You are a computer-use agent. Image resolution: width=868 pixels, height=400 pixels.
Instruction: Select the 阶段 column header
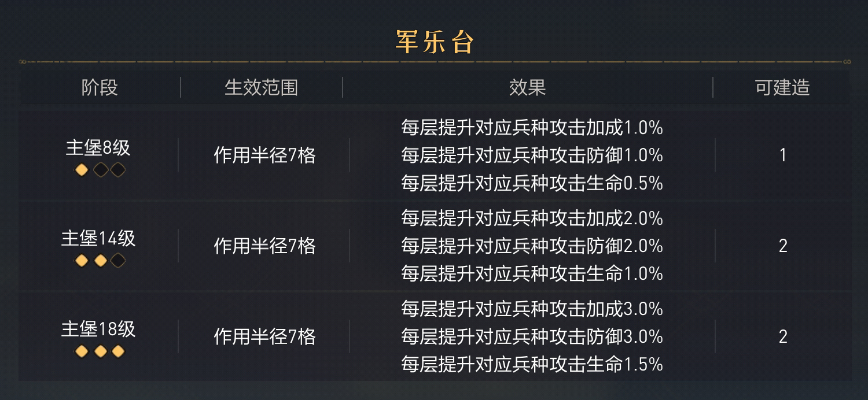[100, 88]
